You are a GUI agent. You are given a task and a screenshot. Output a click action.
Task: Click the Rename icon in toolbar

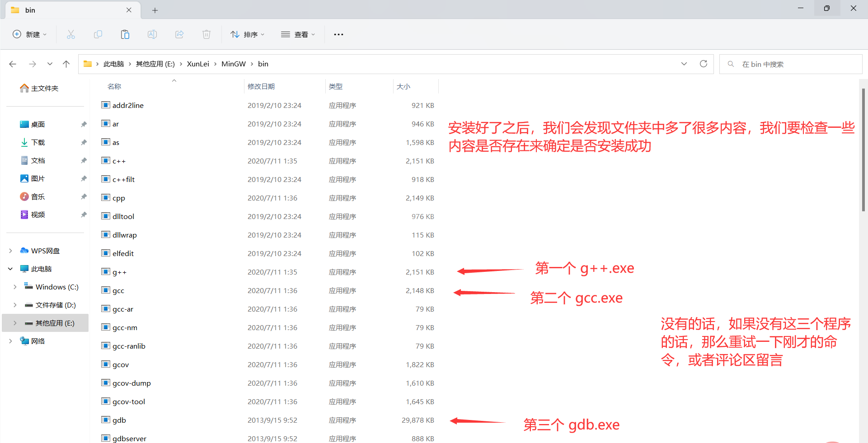point(152,34)
